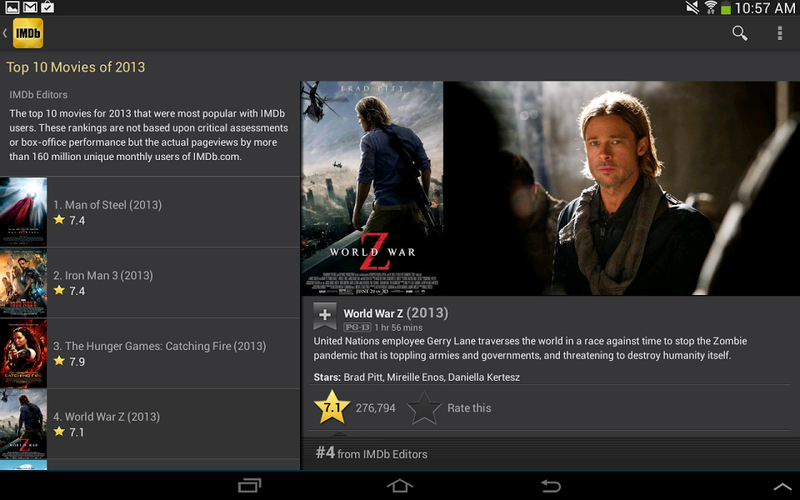Tap the empty Rate this star
800x500 pixels.
pyautogui.click(x=423, y=408)
